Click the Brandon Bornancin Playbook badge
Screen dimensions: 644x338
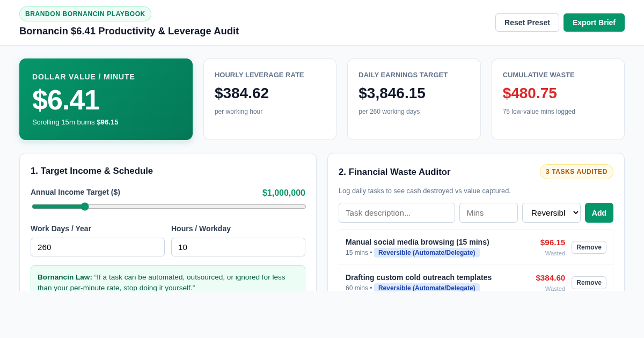[85, 14]
